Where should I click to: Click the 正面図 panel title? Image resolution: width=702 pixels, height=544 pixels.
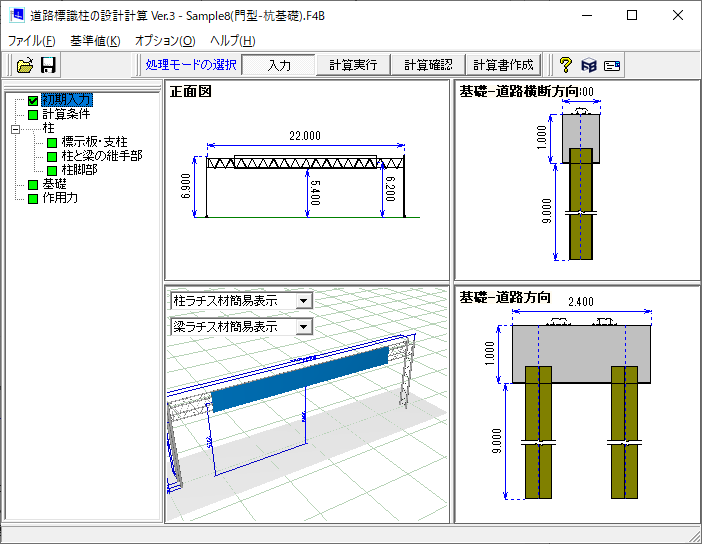click(191, 92)
